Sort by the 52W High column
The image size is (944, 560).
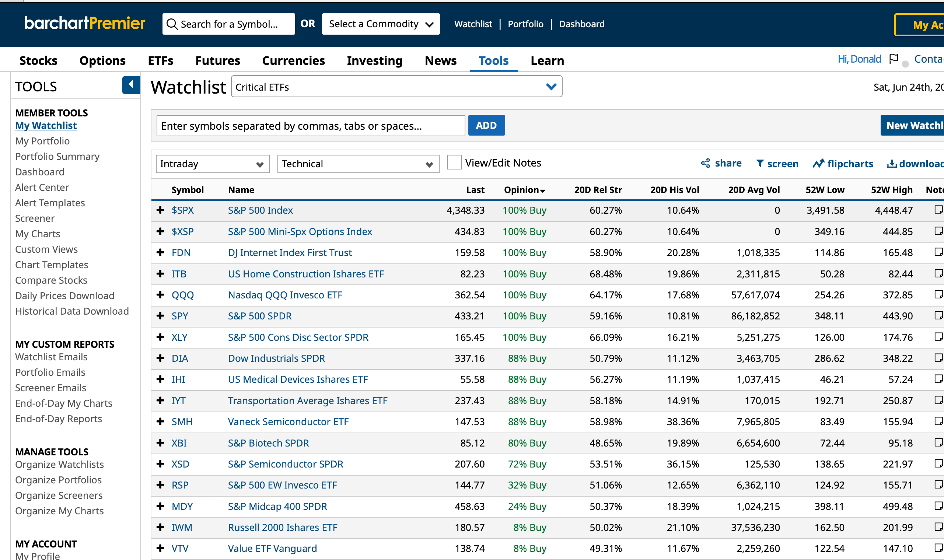pyautogui.click(x=892, y=190)
